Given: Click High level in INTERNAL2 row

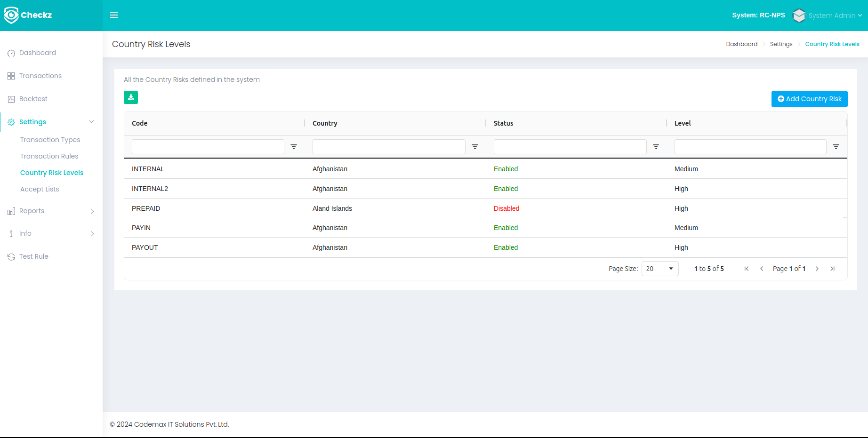Looking at the screenshot, I should (681, 189).
